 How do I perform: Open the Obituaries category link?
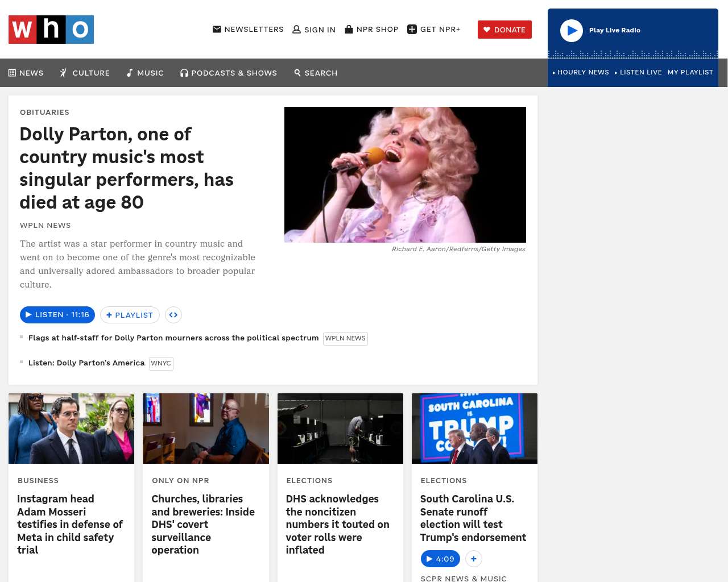pyautogui.click(x=44, y=113)
